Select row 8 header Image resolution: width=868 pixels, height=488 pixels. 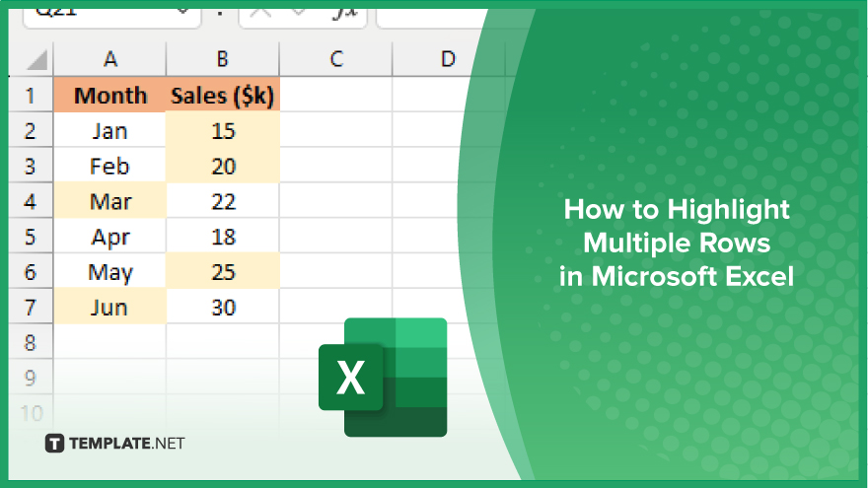31,342
